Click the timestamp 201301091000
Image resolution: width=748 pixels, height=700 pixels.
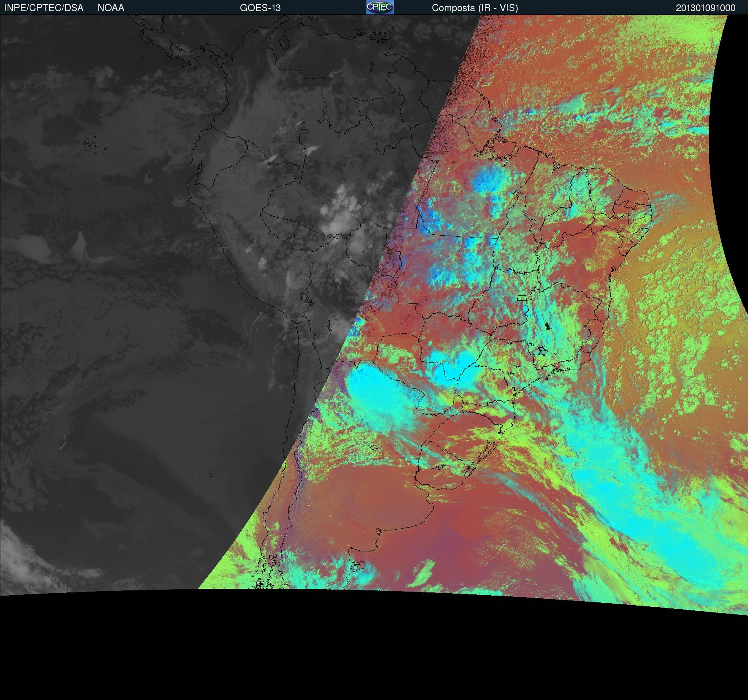click(706, 8)
